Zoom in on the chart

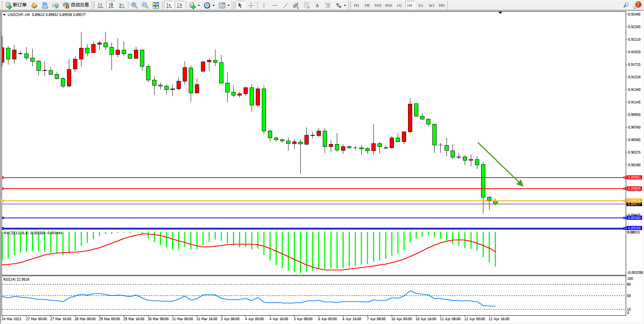pos(134,5)
